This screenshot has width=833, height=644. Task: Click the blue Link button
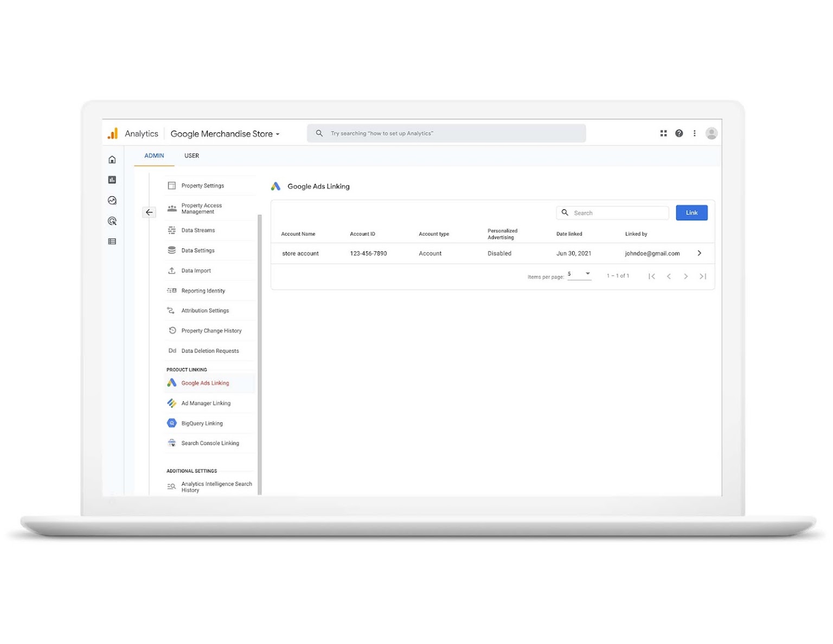(x=691, y=213)
